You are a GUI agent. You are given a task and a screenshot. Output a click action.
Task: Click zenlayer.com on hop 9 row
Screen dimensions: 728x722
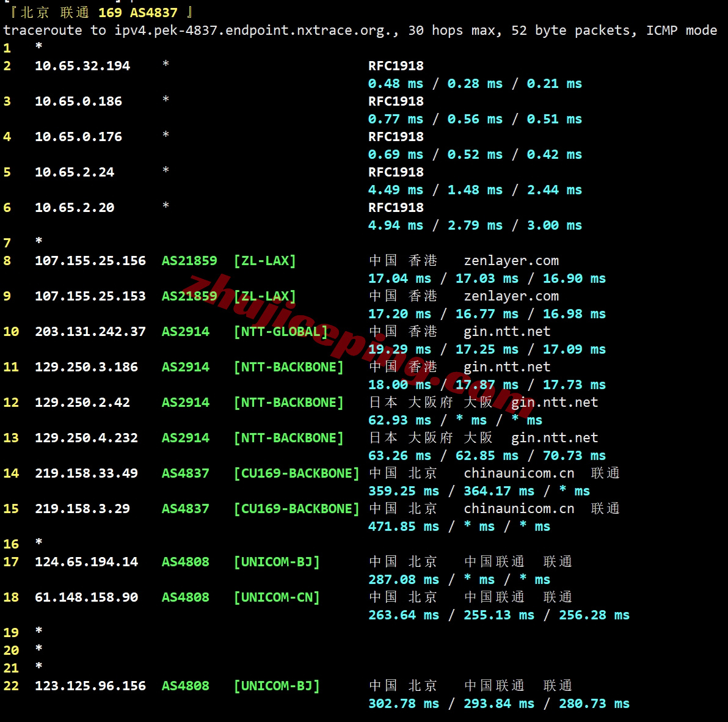click(x=511, y=296)
